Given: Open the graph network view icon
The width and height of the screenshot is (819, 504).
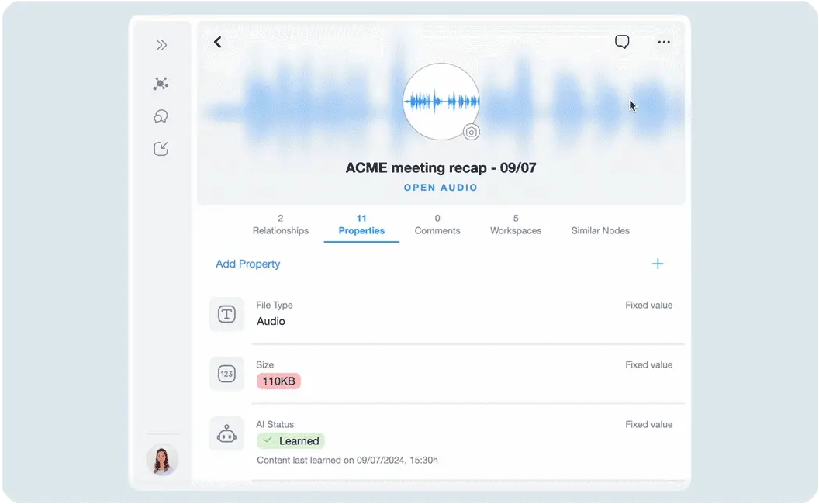Looking at the screenshot, I should [161, 84].
